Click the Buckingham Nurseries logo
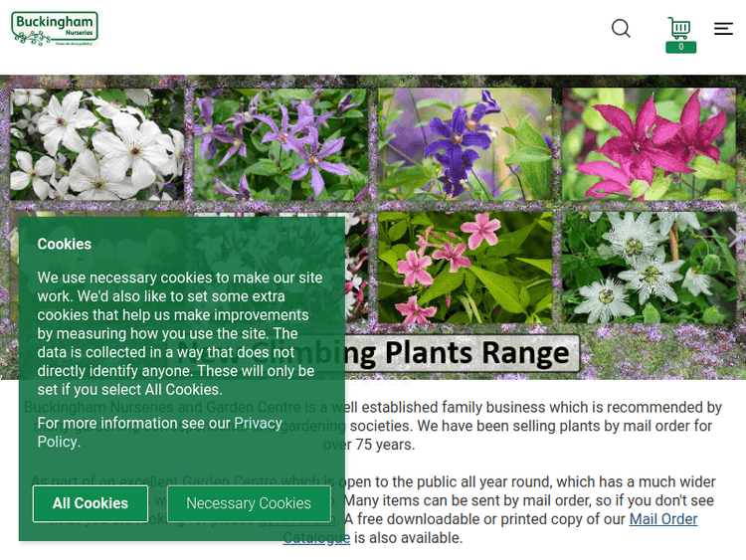 click(x=55, y=29)
